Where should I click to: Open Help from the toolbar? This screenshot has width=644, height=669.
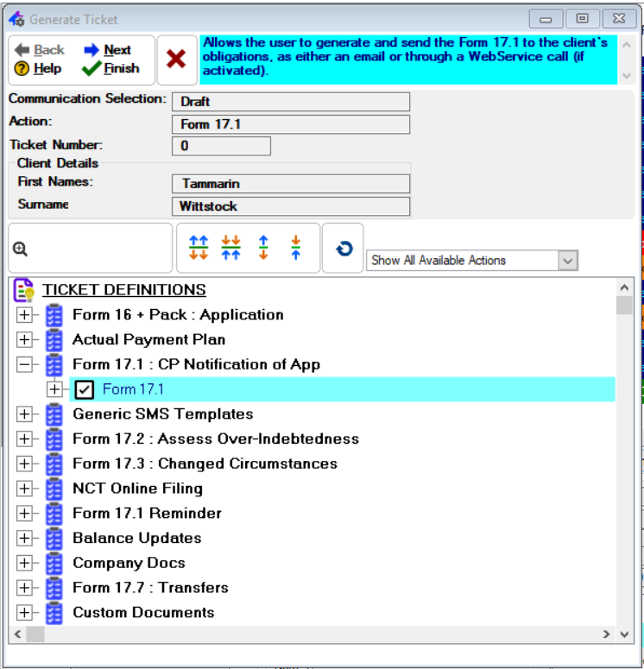pos(39,68)
